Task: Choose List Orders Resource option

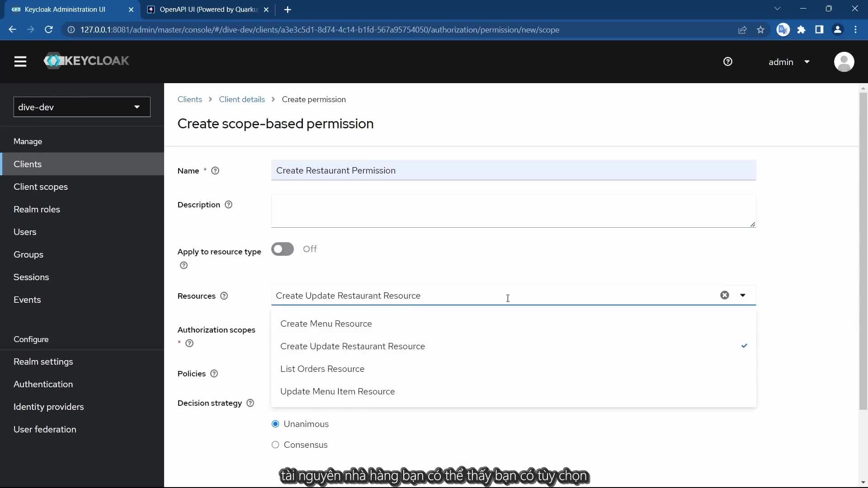Action: [322, 369]
